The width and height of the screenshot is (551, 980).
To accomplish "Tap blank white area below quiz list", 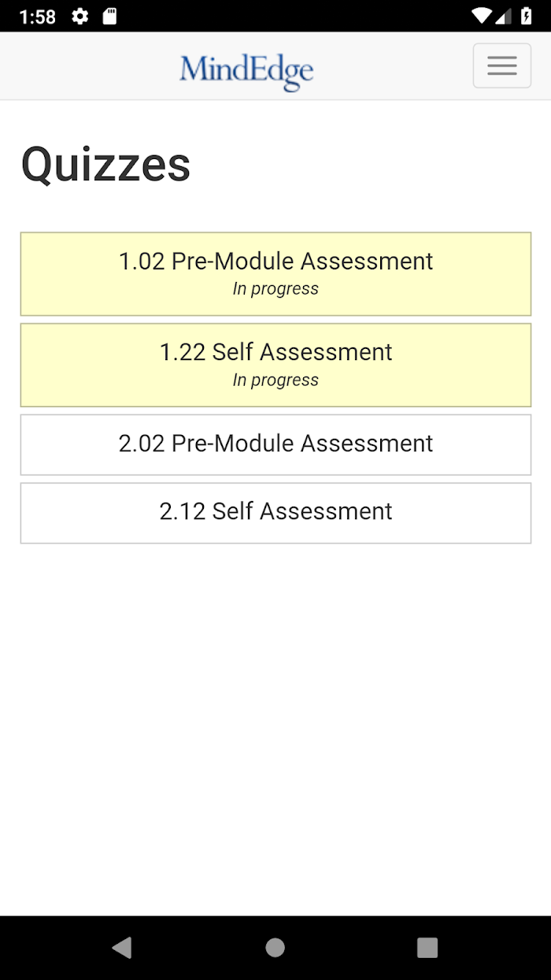I will (x=275, y=725).
